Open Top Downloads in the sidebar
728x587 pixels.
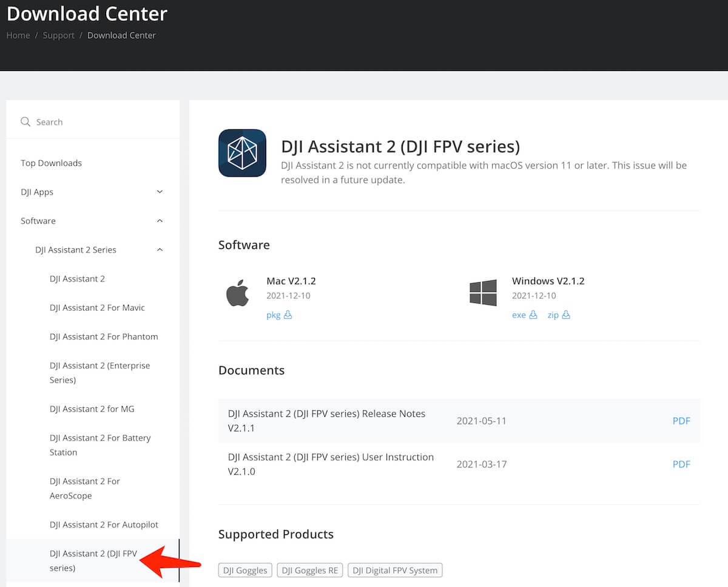[51, 163]
